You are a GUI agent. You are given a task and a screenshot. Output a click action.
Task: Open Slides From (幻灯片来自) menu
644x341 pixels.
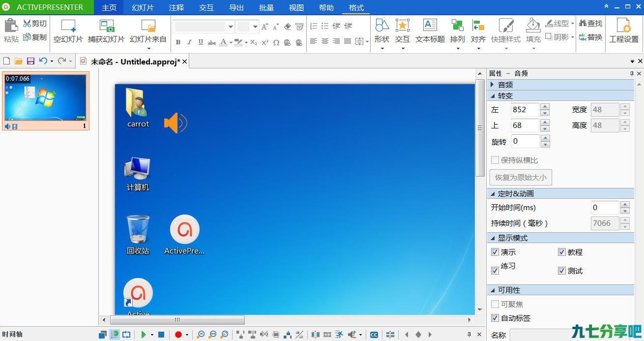click(x=148, y=34)
